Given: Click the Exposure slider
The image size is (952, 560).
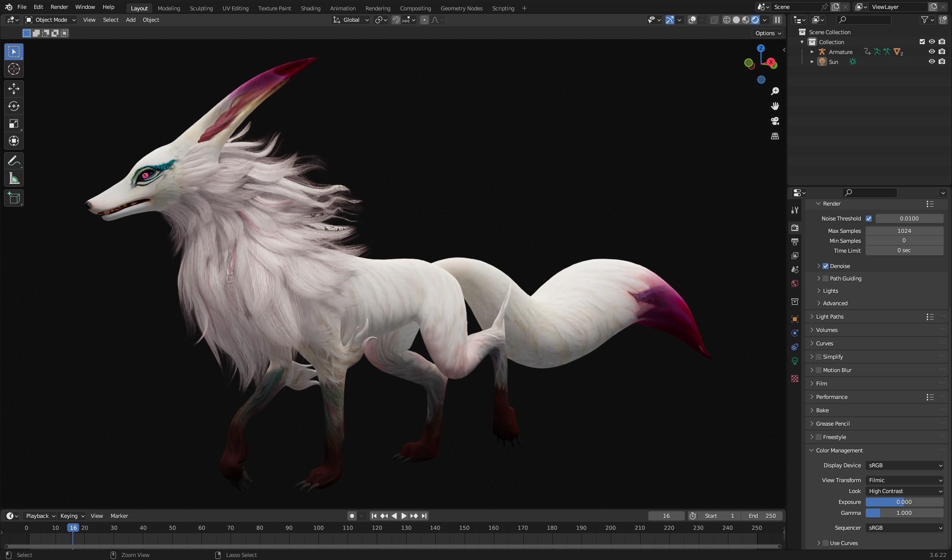Looking at the screenshot, I should pyautogui.click(x=904, y=502).
